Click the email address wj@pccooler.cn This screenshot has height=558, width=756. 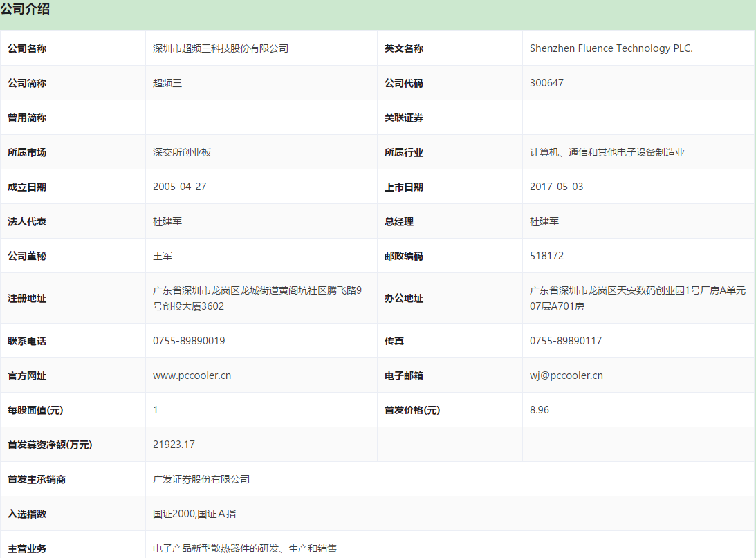click(x=566, y=375)
